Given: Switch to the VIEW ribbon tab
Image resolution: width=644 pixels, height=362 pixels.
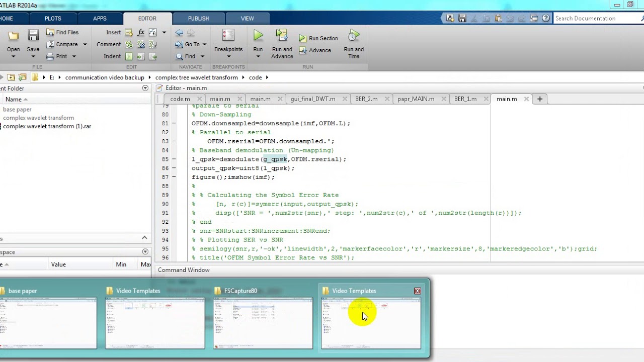Looking at the screenshot, I should (x=247, y=19).
